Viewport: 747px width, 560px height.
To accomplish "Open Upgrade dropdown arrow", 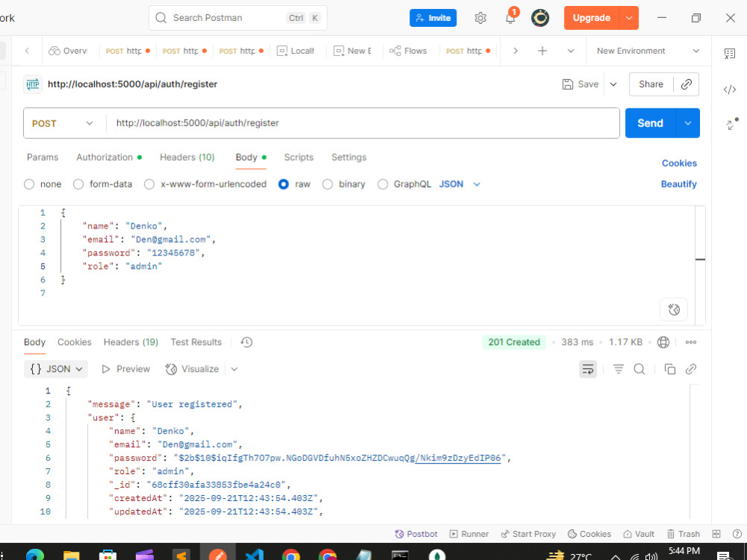I will point(629,18).
